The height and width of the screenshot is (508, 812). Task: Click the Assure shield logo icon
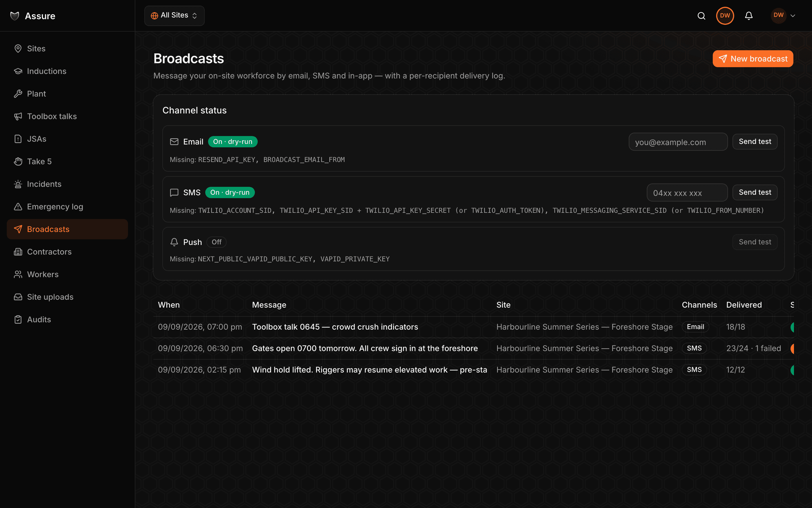coord(15,16)
